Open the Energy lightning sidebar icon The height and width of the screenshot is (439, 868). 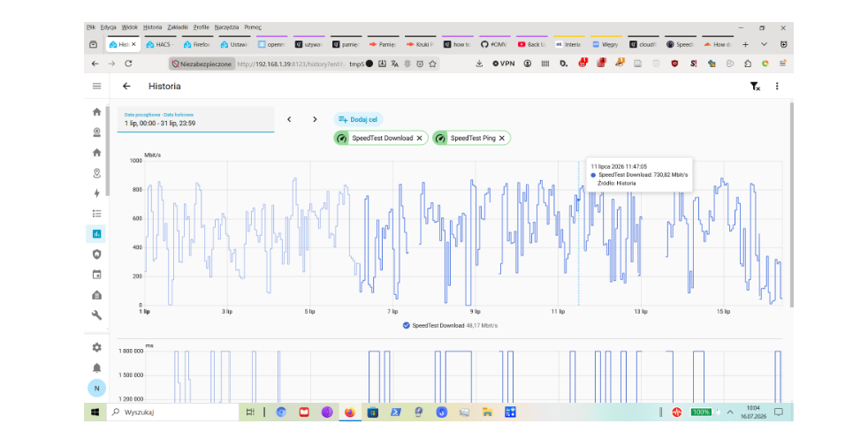tap(97, 193)
